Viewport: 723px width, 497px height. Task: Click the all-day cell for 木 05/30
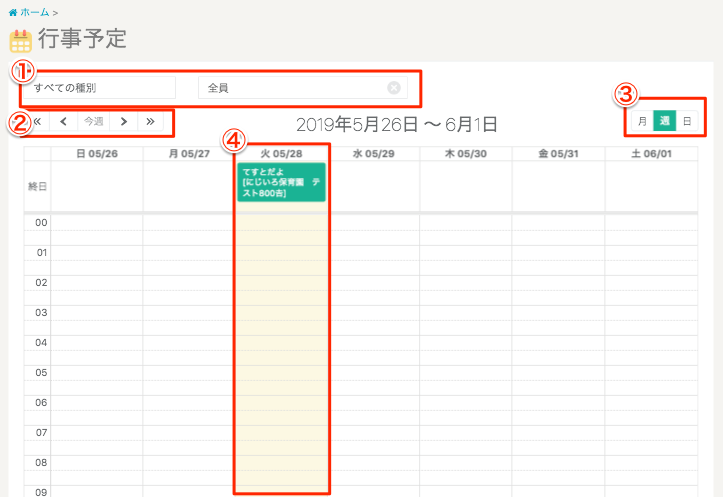coord(466,186)
